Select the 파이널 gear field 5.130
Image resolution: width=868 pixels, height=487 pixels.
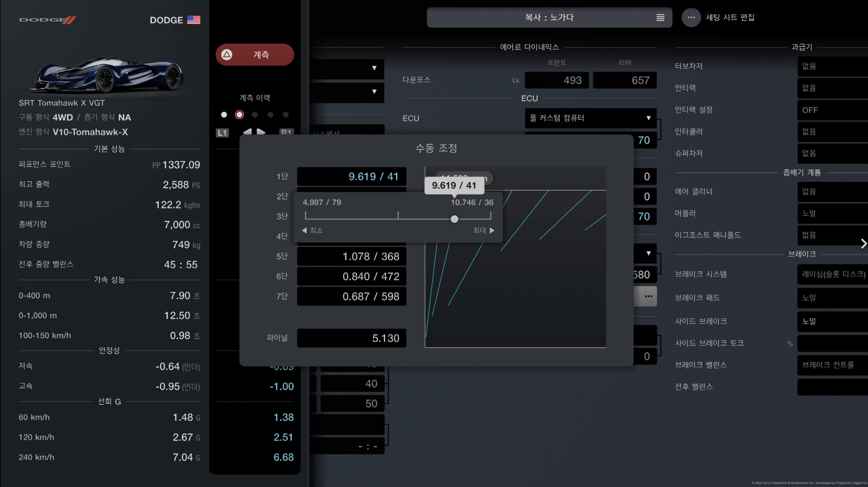[x=352, y=338]
